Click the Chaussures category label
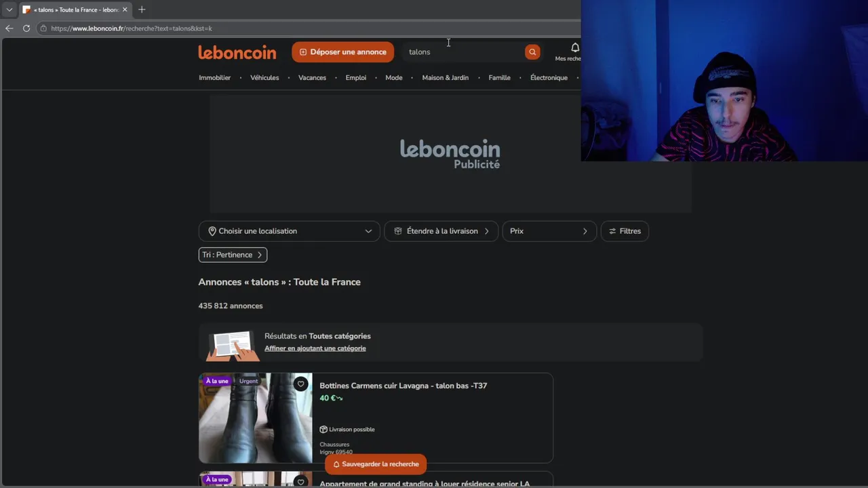Viewport: 868px width, 488px height. (334, 445)
